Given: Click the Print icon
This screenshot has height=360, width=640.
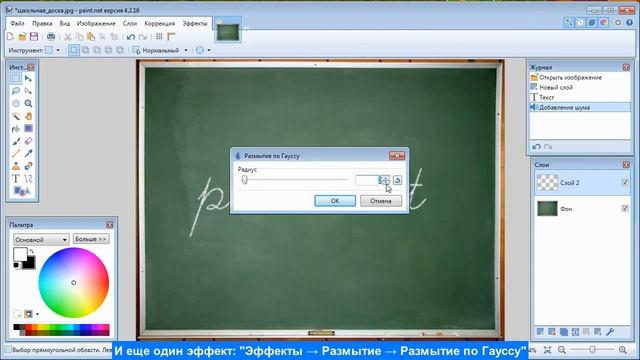Looking at the screenshot, I should pos(51,37).
